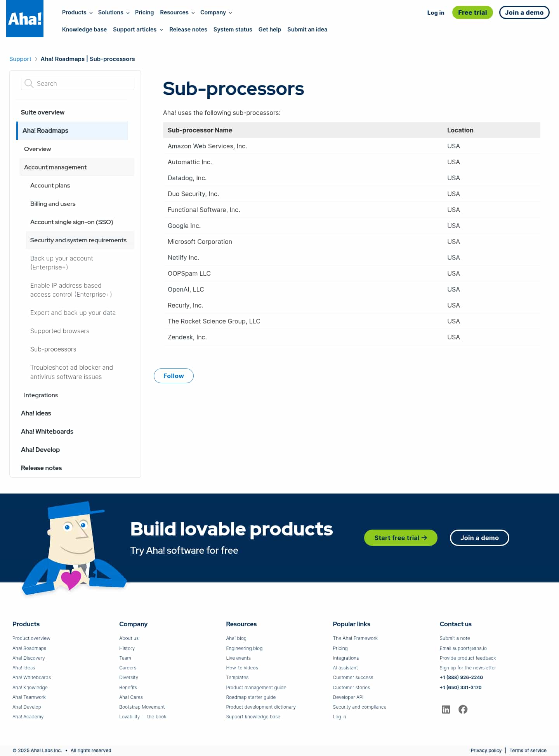The width and height of the screenshot is (559, 756).
Task: Open Supported browsers article
Action: pos(60,331)
